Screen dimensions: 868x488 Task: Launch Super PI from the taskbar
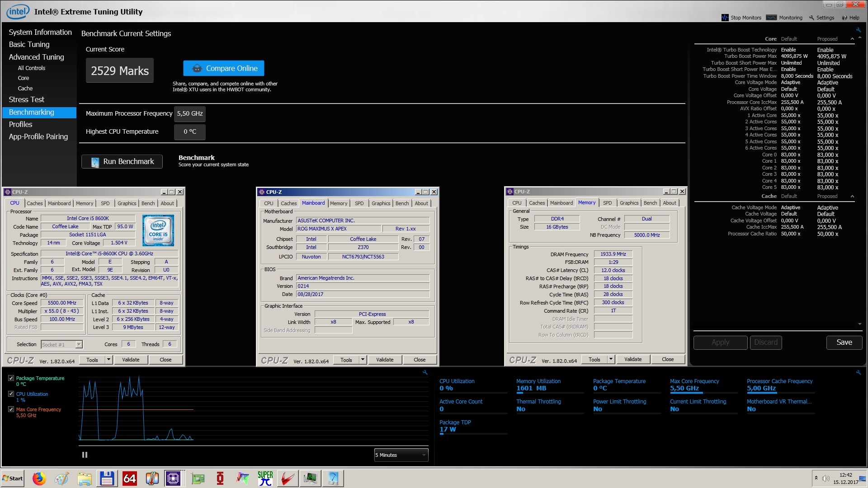[265, 478]
